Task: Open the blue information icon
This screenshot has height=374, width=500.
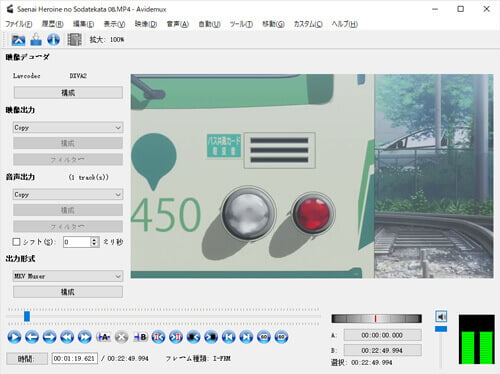Action: (53, 40)
